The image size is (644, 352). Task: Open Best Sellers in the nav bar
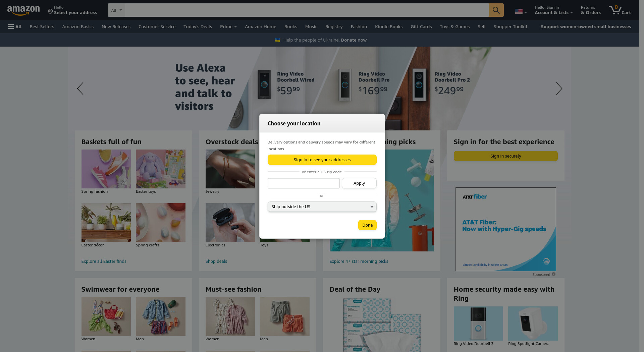click(x=42, y=26)
